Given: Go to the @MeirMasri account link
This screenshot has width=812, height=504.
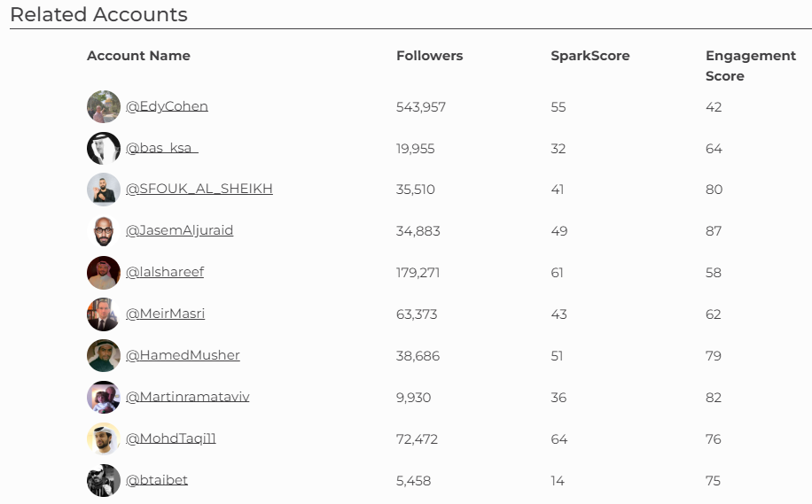Looking at the screenshot, I should point(165,314).
